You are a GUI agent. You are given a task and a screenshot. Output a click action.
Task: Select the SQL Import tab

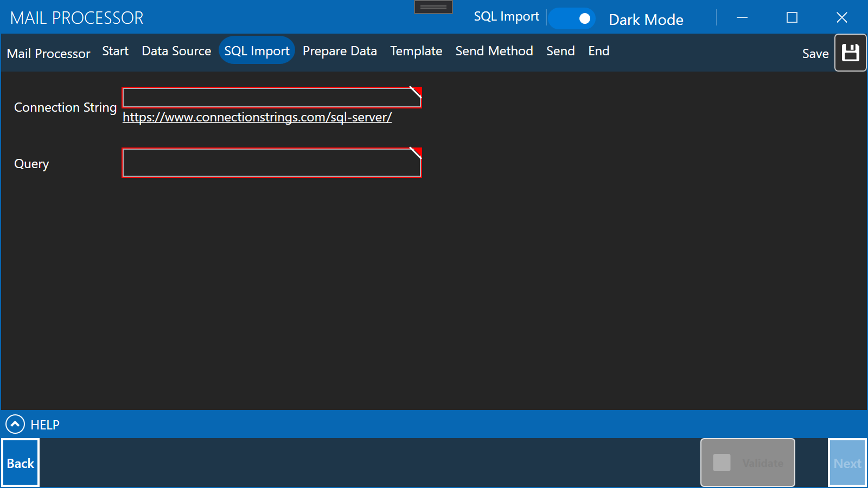click(257, 50)
